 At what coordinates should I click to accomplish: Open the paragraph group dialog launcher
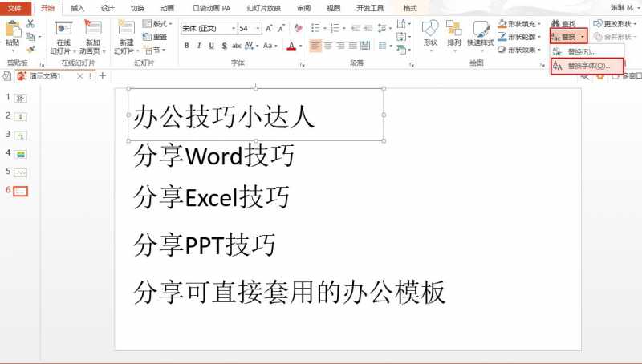coord(412,64)
